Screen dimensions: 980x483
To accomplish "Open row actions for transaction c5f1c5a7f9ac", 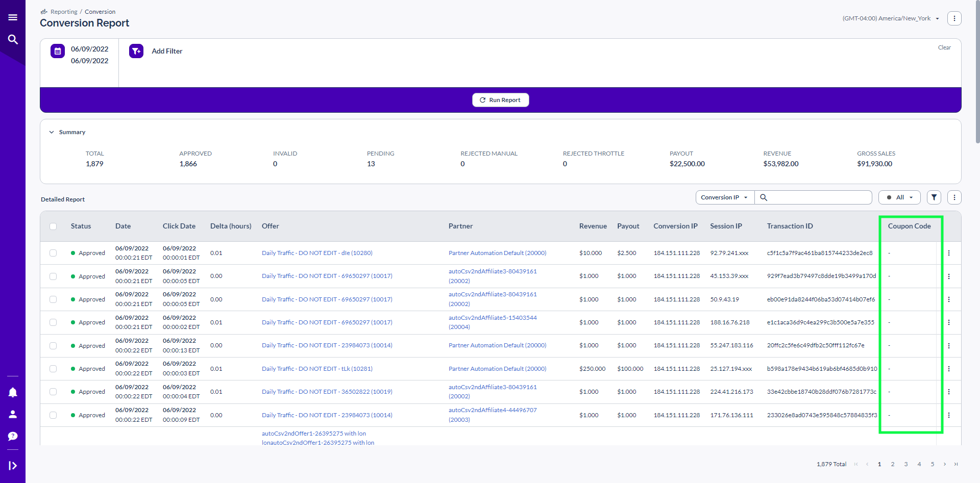I will click(x=949, y=253).
